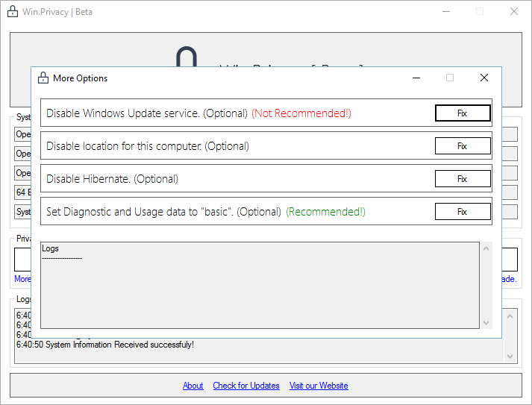Minimize the More Options dialog
The width and height of the screenshot is (532, 405).
[x=416, y=78]
